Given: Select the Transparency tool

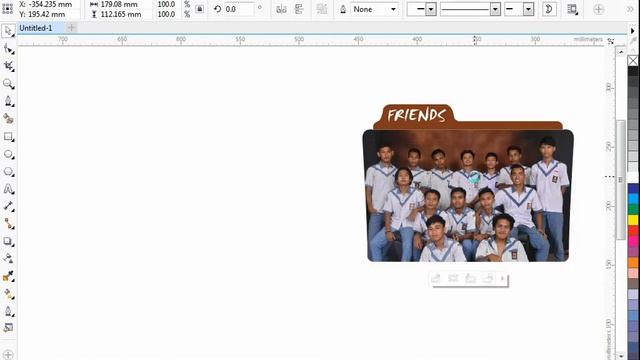Looking at the screenshot, I should 8,258.
